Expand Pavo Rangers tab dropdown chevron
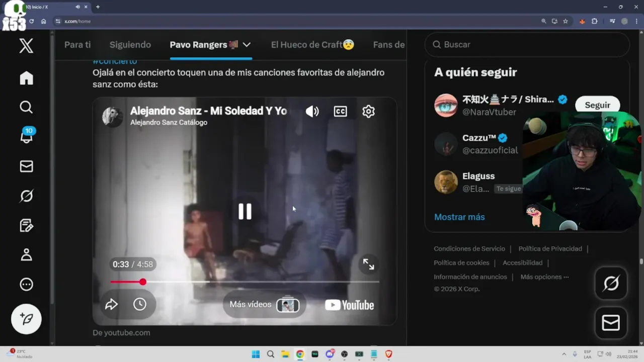 coord(247,45)
